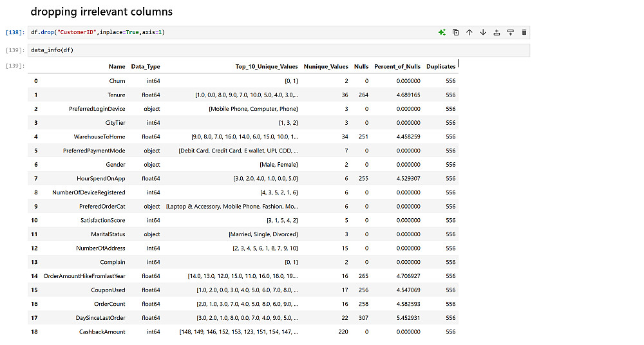This screenshot has width=644, height=345.
Task: Select the Percent_of_Nulls column header
Action: click(397, 66)
